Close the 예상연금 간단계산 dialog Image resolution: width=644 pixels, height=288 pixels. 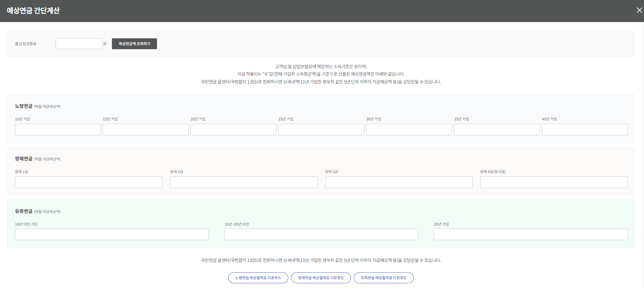click(x=639, y=10)
